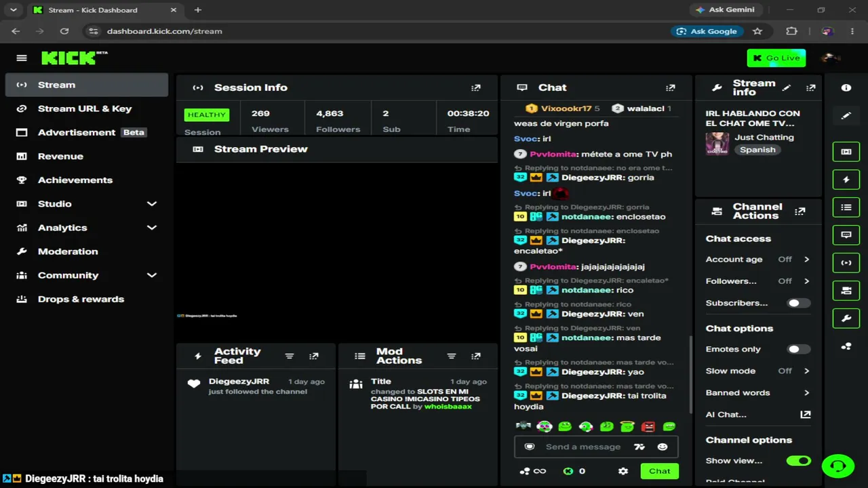Open a new browser tab
This screenshot has width=868, height=488.
click(198, 10)
